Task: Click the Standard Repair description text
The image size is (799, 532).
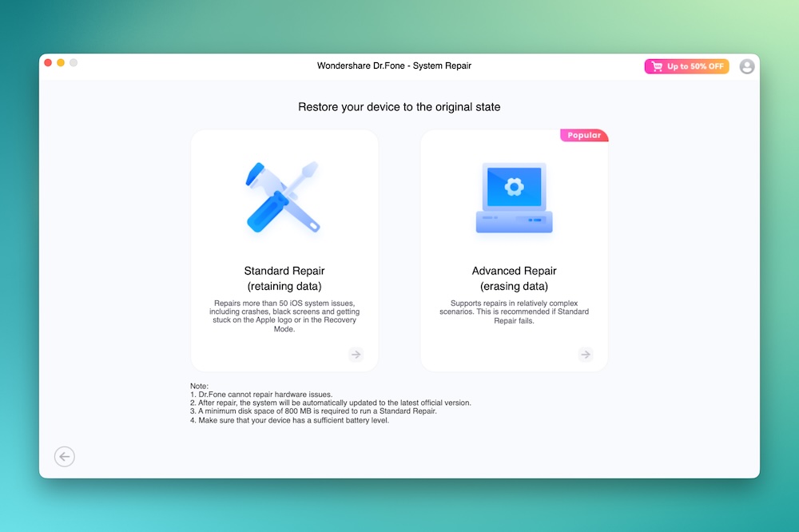Action: point(284,316)
